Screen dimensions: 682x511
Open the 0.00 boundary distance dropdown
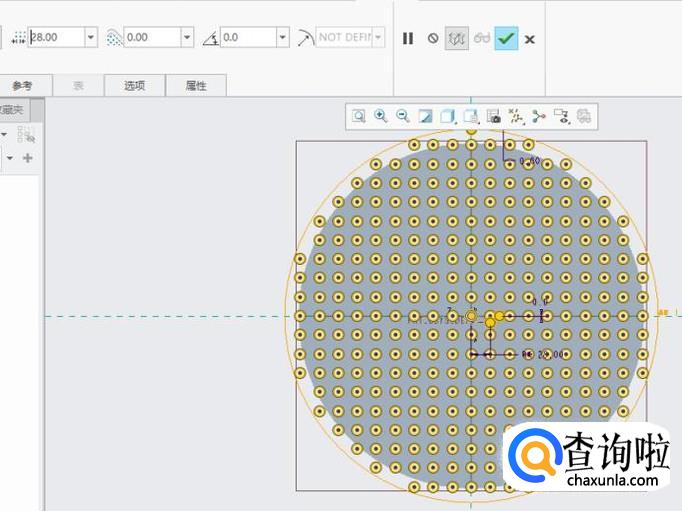pos(187,37)
